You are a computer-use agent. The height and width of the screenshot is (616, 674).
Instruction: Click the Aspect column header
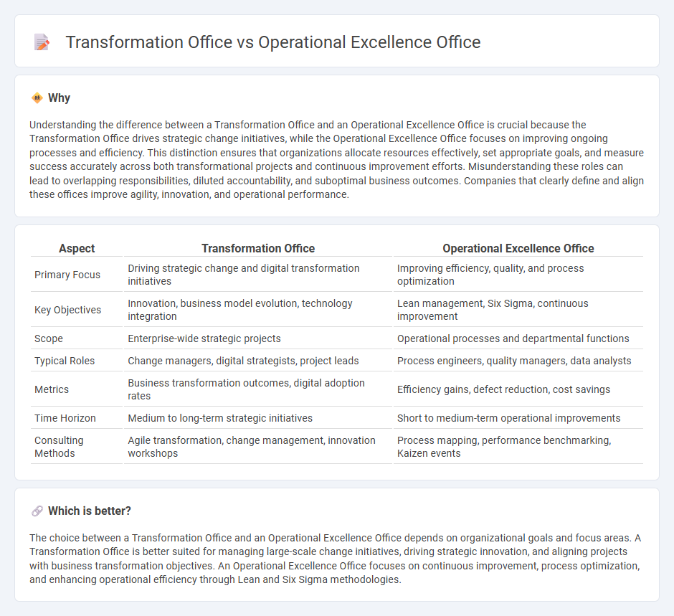(77, 248)
